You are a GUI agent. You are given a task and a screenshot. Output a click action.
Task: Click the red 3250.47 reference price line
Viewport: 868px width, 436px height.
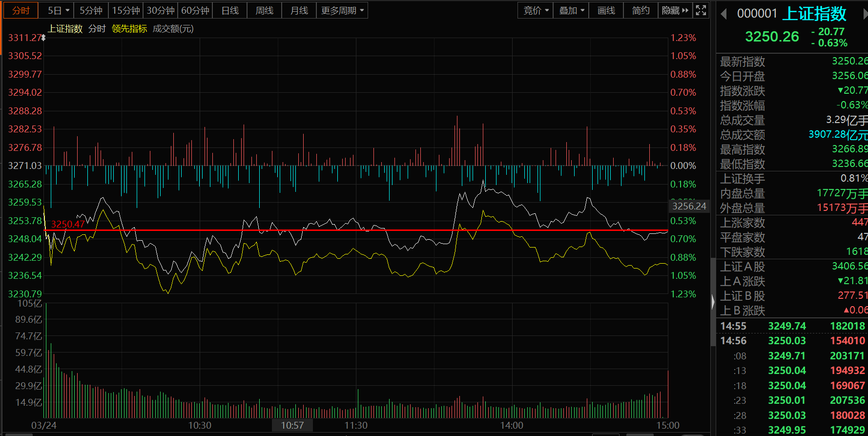[x=356, y=230]
